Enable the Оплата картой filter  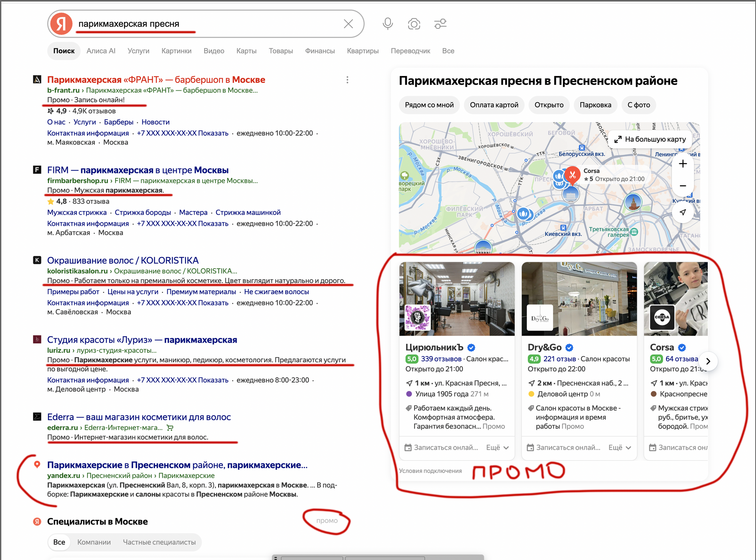point(494,105)
